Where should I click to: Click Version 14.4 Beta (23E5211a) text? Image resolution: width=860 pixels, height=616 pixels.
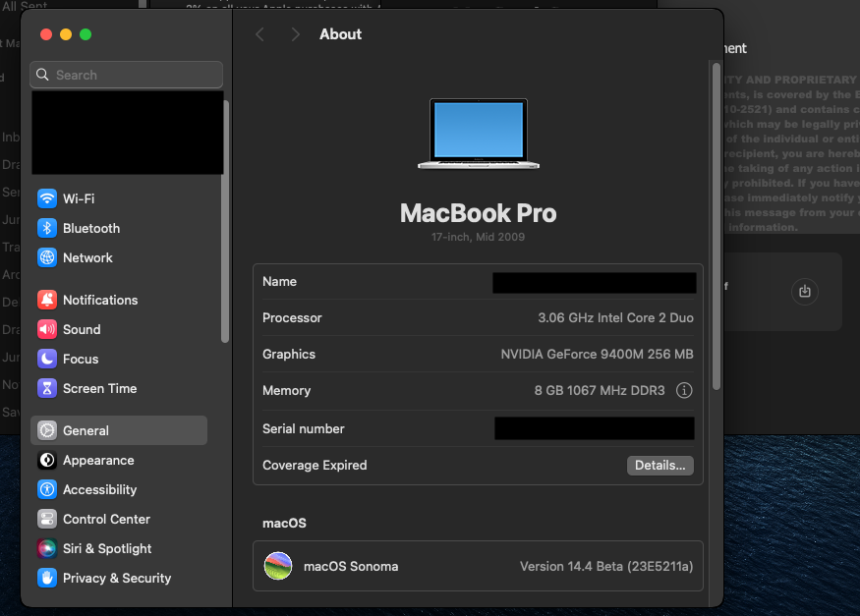click(x=606, y=567)
